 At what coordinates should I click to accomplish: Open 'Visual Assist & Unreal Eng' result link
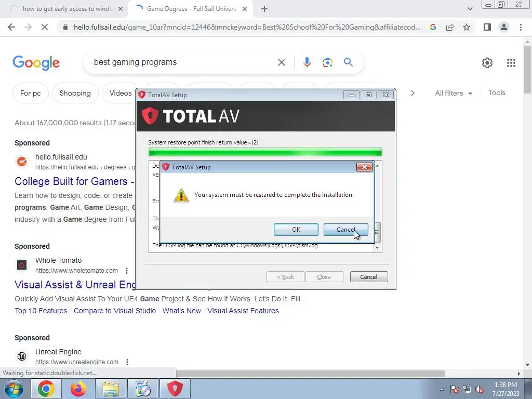(75, 284)
